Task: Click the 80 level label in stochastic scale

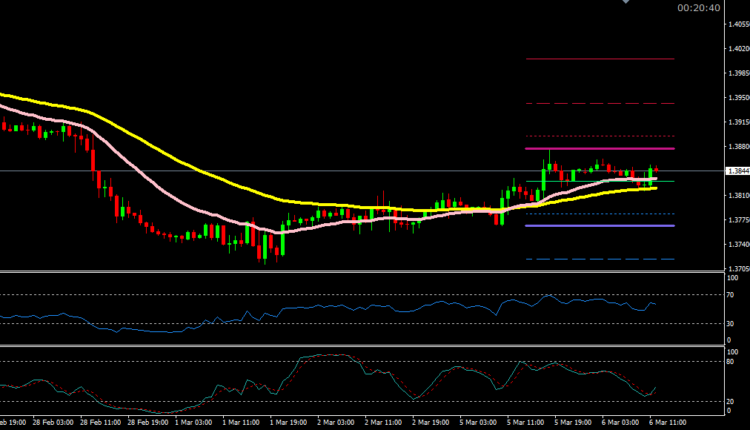Action: point(731,362)
